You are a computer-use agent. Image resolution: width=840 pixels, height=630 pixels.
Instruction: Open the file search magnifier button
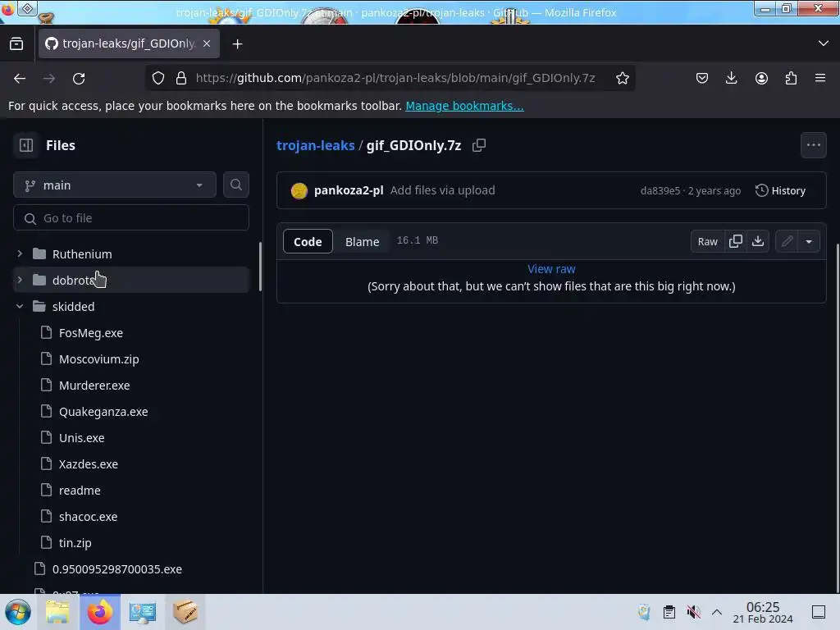pyautogui.click(x=235, y=185)
